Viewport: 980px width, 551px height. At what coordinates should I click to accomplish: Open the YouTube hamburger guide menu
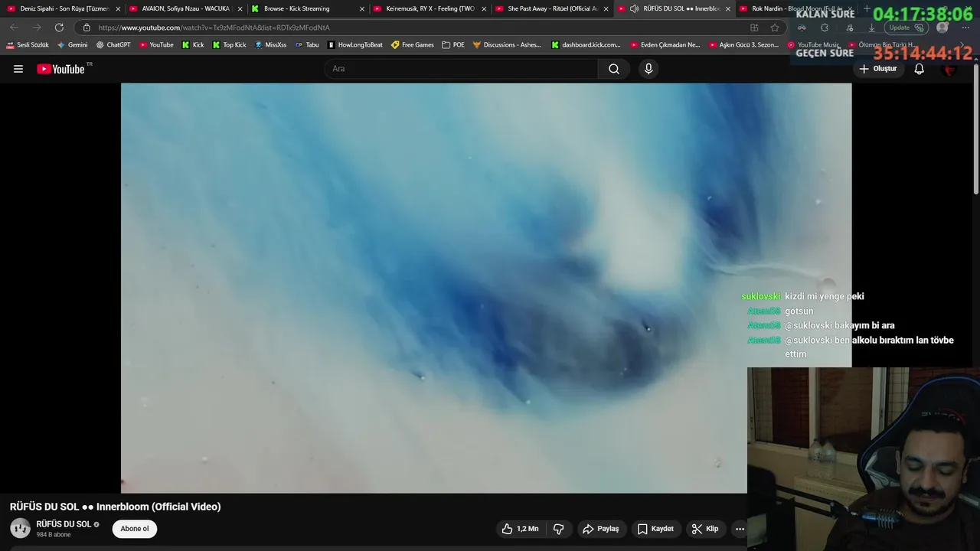18,69
